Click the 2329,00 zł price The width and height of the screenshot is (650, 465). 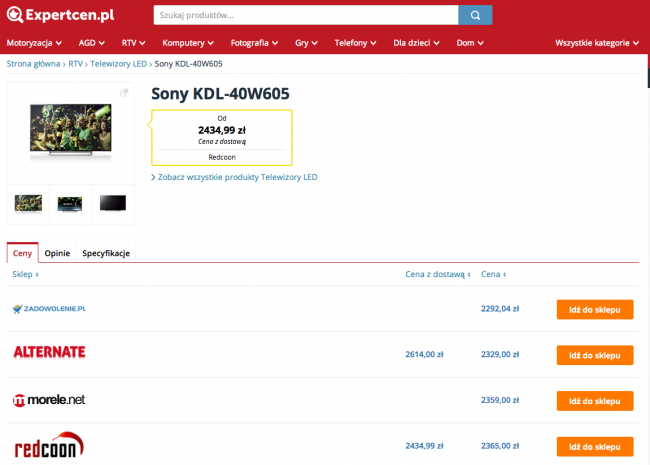pos(500,354)
